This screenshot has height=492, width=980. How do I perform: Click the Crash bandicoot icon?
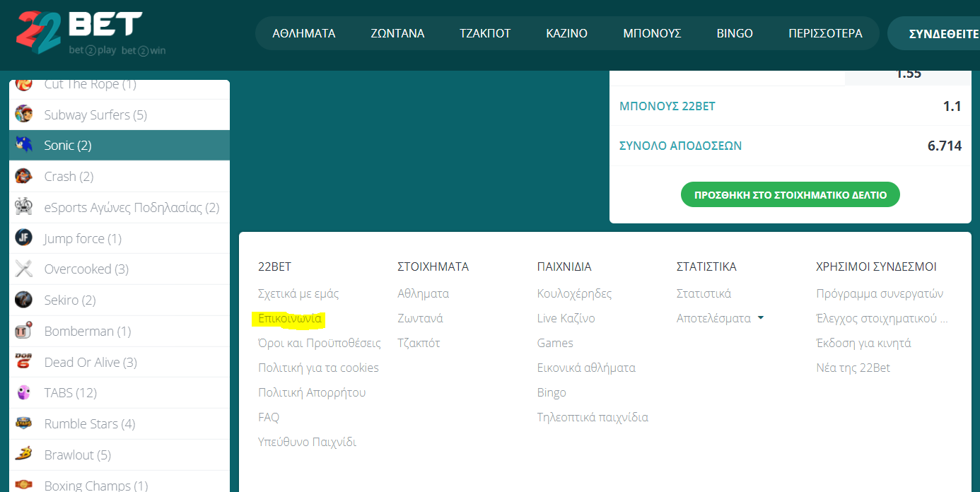(24, 176)
